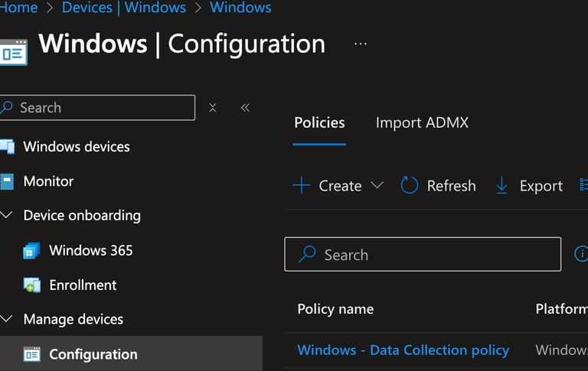Open the last Windows breadcrumb link
The height and width of the screenshot is (371, 588).
tap(240, 8)
